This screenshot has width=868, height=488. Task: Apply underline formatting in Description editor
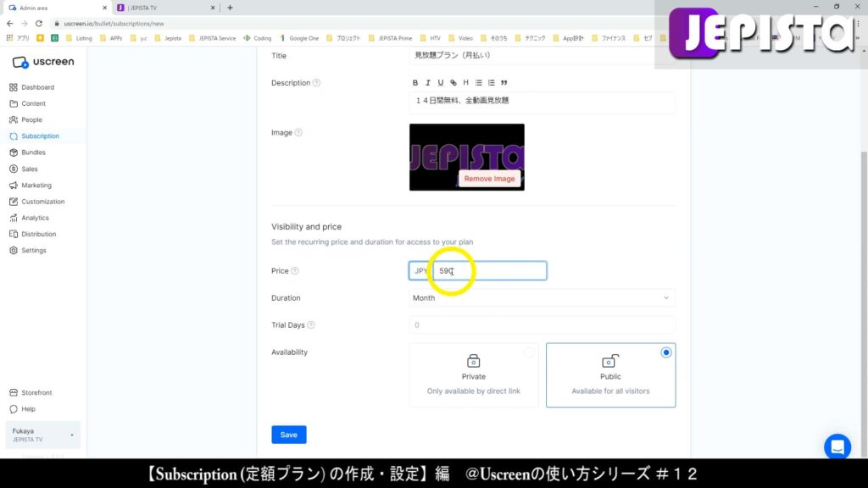441,82
